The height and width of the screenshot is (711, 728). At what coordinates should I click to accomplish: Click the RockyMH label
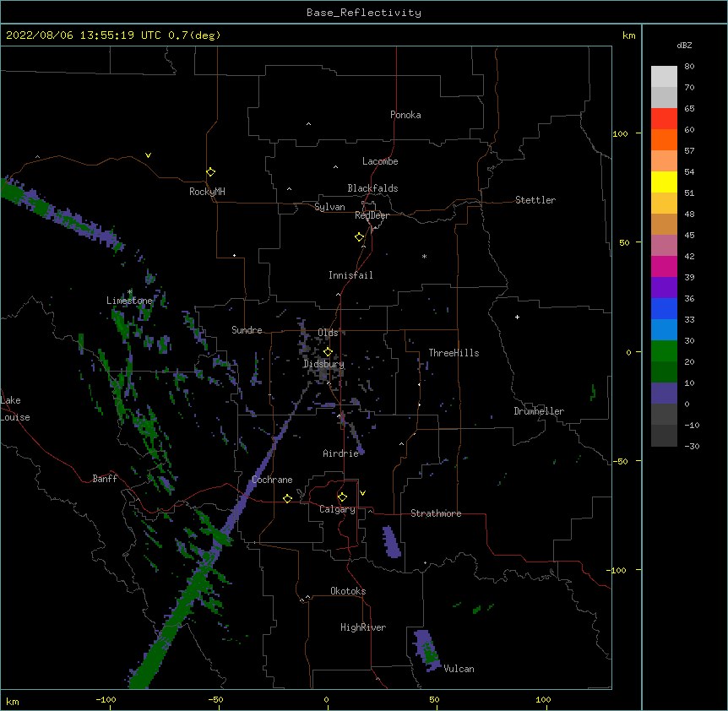(x=207, y=192)
